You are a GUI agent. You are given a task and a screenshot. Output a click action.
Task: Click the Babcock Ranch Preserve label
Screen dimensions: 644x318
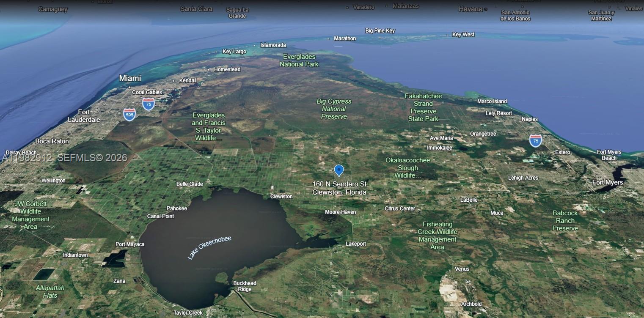point(565,221)
